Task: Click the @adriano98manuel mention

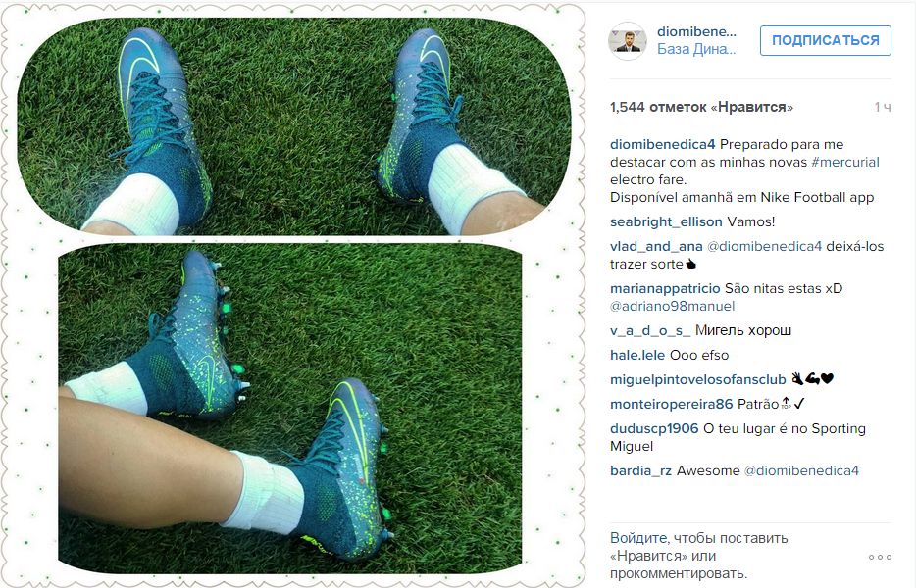Action: point(673,306)
